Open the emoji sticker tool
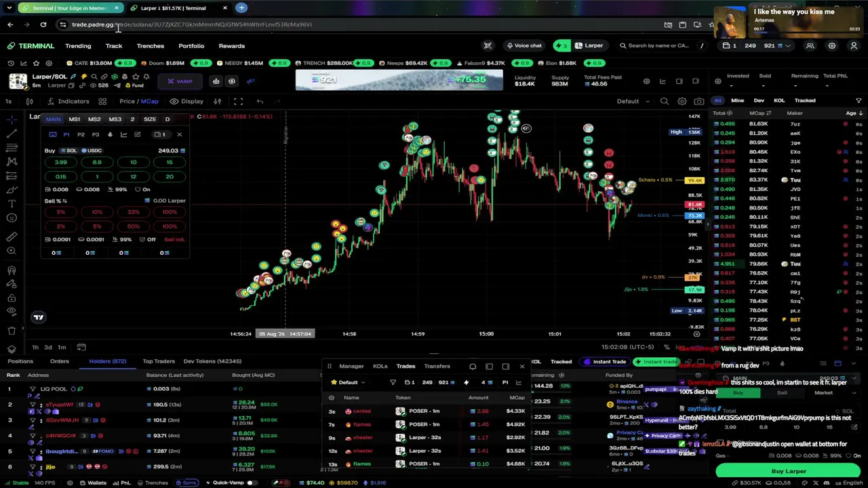This screenshot has height=488, width=868. point(12,218)
